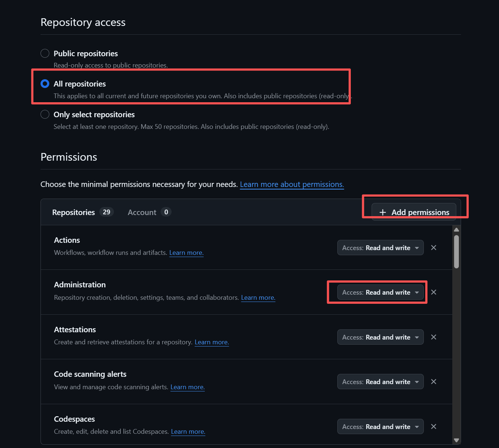Delete the Attestations permission via X icon

[x=434, y=337]
